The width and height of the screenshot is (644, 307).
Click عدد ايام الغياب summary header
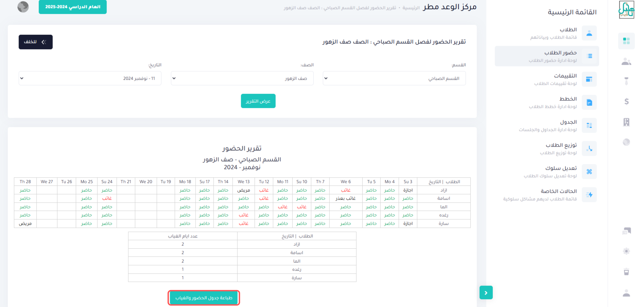[183, 236]
